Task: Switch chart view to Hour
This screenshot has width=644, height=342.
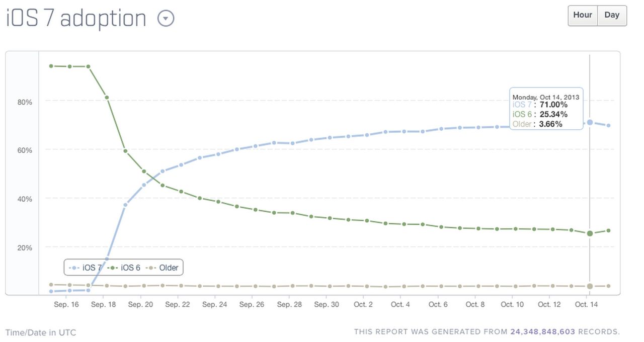Action: [x=583, y=15]
